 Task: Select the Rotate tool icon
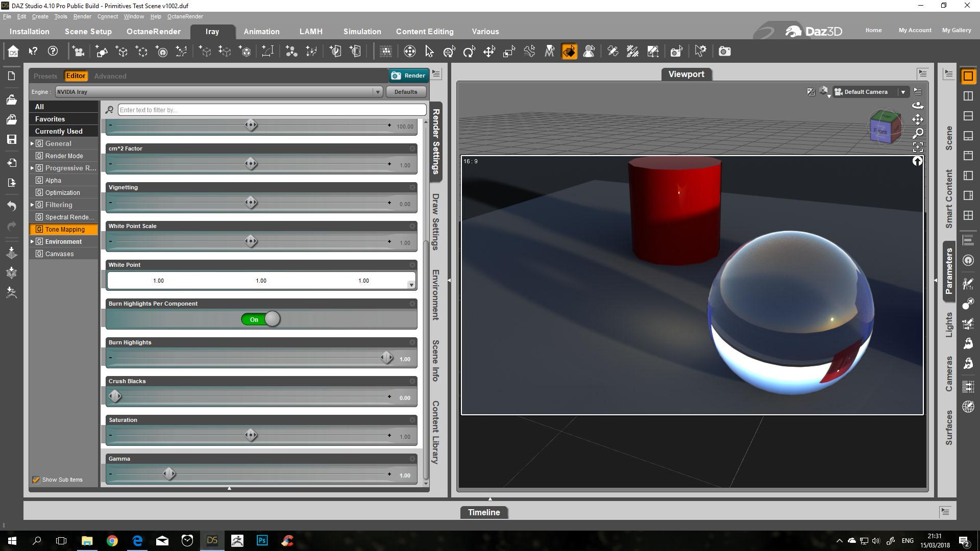[x=469, y=52]
